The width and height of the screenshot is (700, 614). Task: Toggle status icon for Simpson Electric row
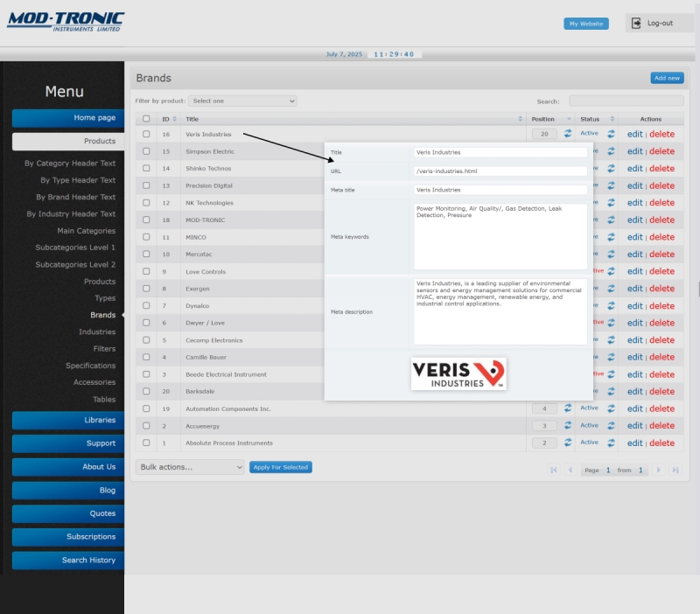(x=611, y=151)
